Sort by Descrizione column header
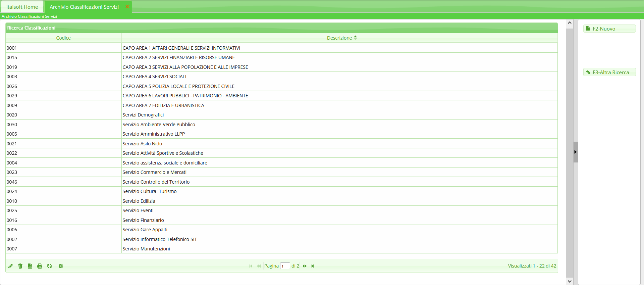644x286 pixels. [x=339, y=38]
